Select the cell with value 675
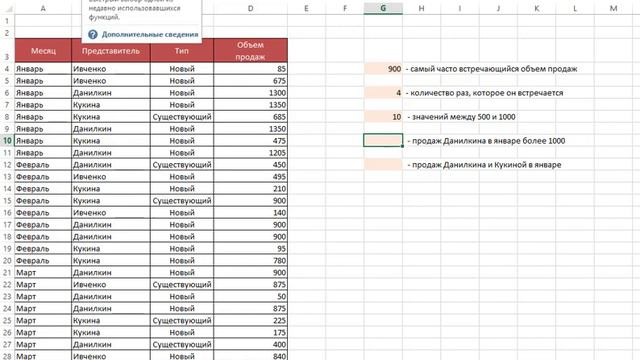The width and height of the screenshot is (640, 360). (250, 81)
